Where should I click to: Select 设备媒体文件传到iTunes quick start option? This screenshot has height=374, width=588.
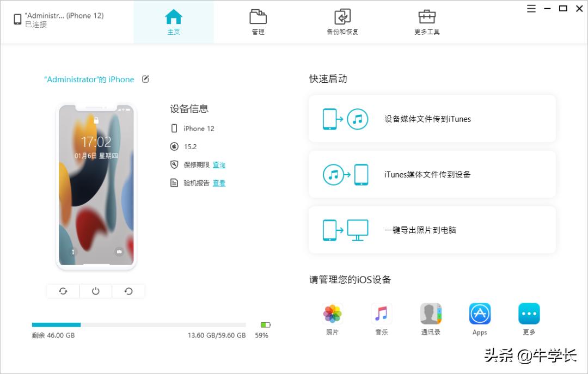432,118
